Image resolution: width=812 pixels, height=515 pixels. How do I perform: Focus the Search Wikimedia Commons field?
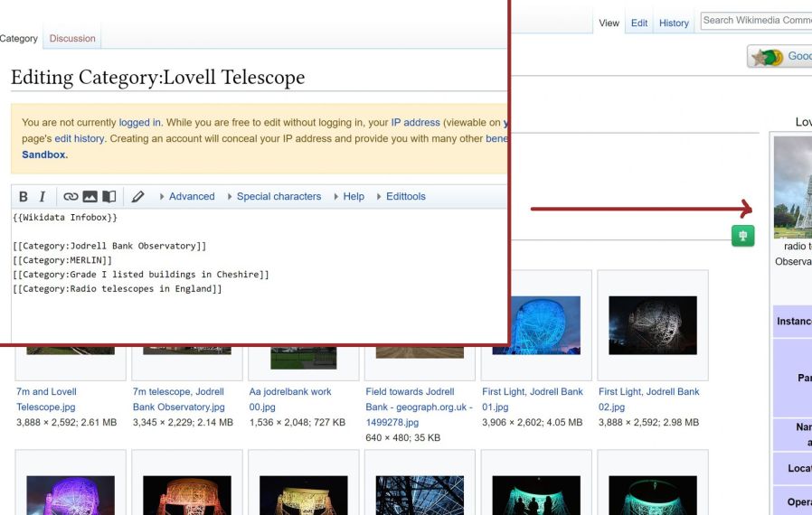coord(756,21)
